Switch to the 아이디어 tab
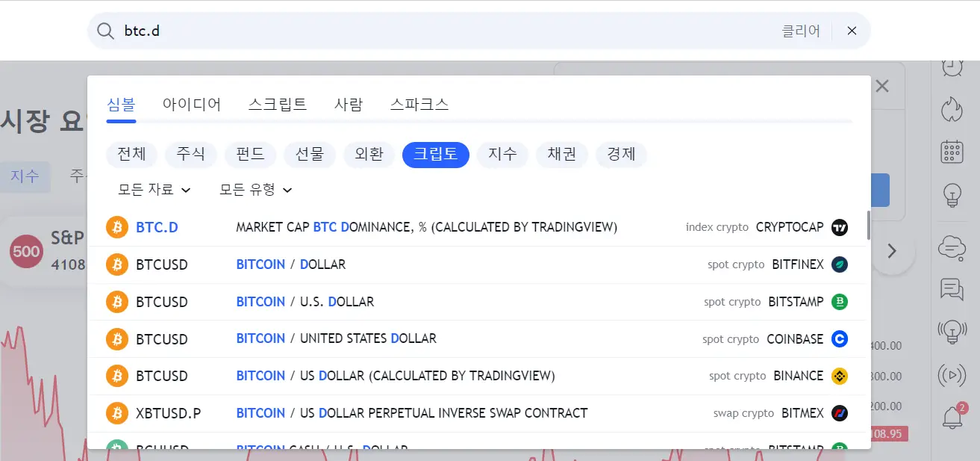This screenshot has width=980, height=461. (x=192, y=104)
